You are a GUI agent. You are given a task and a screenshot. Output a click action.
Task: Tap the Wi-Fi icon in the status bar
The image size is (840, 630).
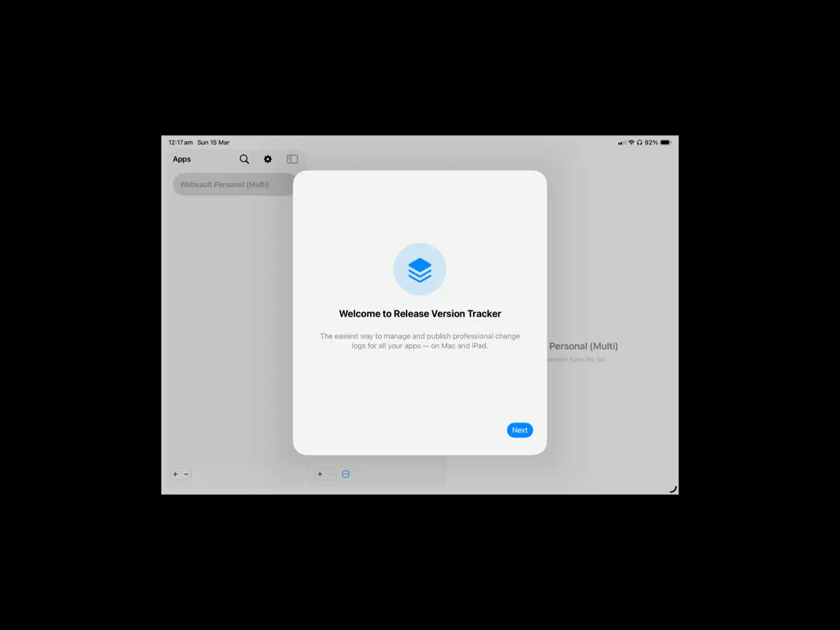[630, 142]
